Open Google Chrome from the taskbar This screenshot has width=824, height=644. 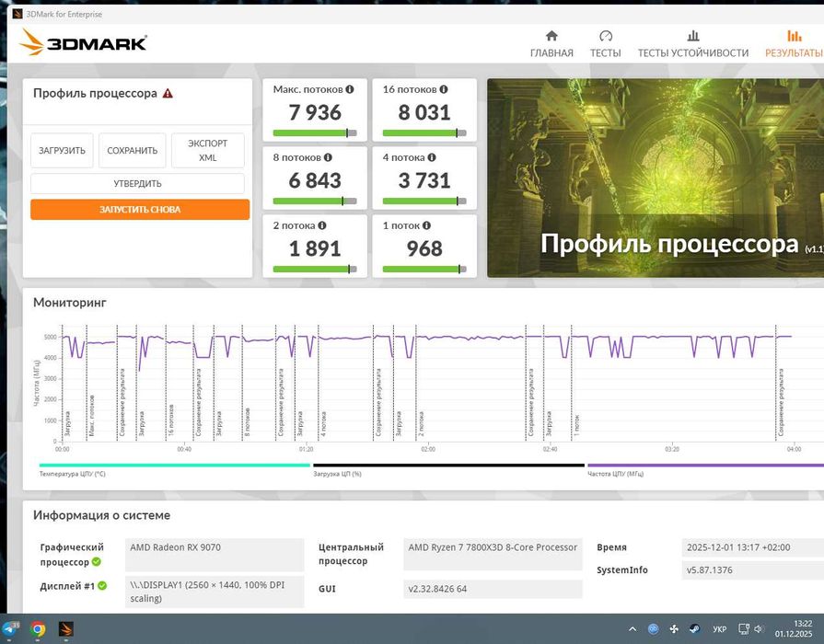[38, 628]
